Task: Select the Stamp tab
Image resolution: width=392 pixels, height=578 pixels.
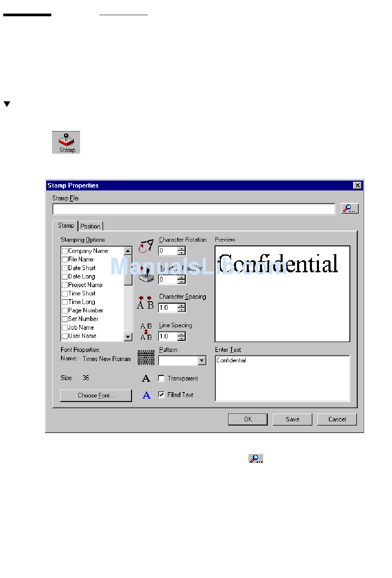Action: pyautogui.click(x=66, y=226)
